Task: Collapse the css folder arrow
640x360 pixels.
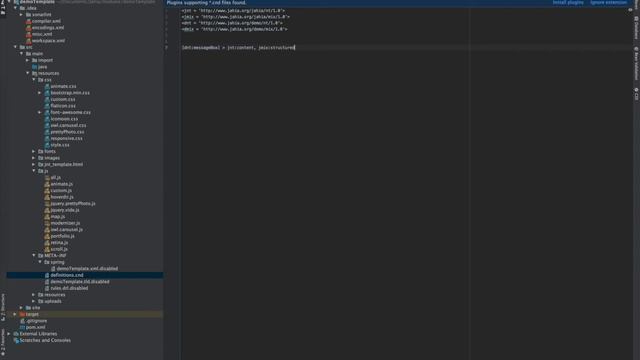Action: point(34,80)
